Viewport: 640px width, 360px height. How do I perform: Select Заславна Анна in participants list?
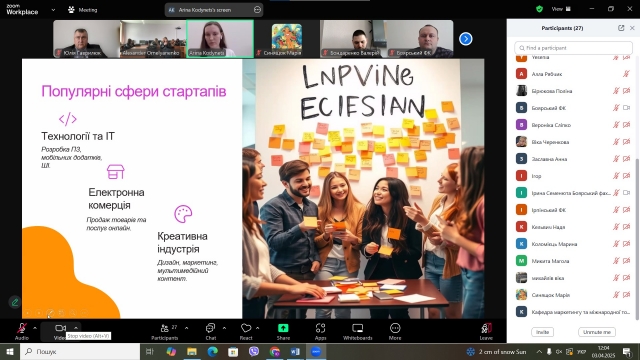[x=571, y=159]
